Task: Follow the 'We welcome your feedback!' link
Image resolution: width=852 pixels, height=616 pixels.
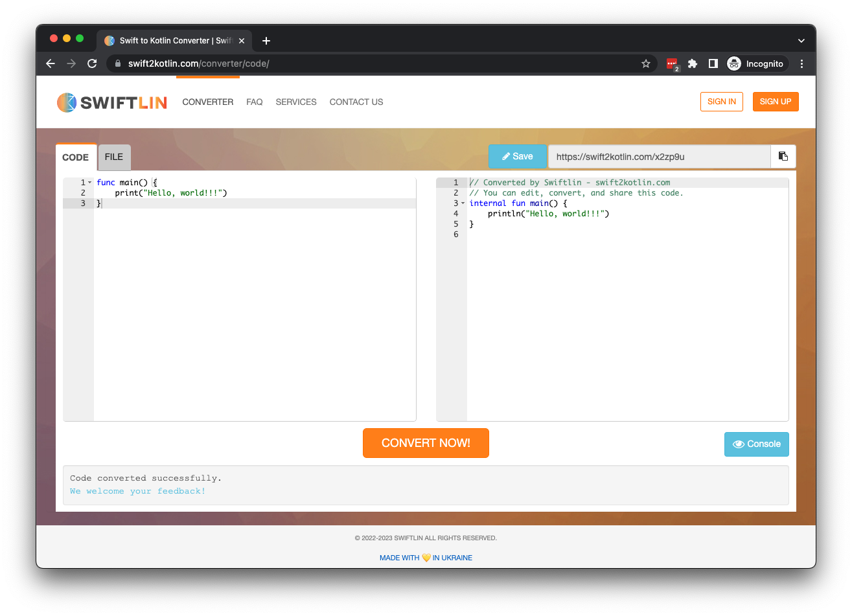Action: pyautogui.click(x=137, y=491)
